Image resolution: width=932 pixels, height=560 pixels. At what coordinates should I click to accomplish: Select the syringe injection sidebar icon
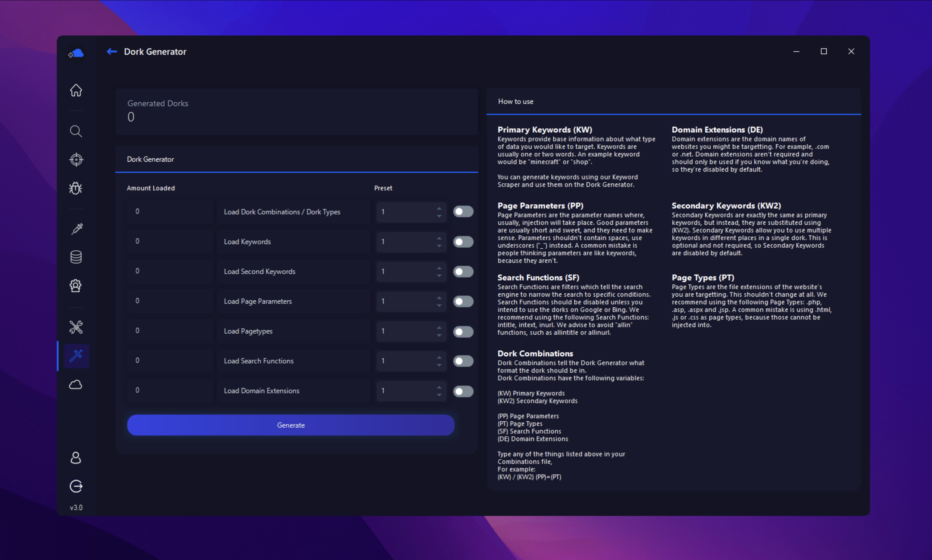77,229
